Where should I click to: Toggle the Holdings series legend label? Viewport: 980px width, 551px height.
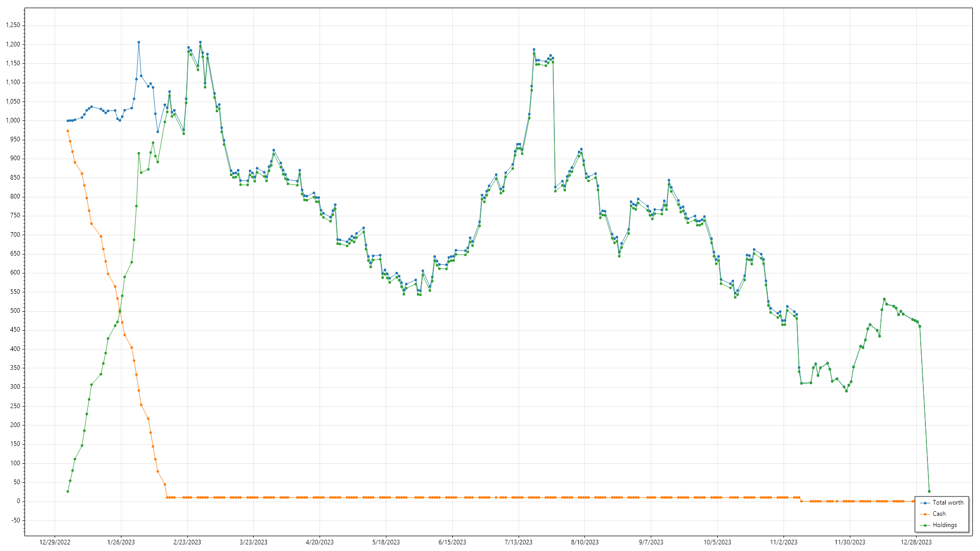944,525
